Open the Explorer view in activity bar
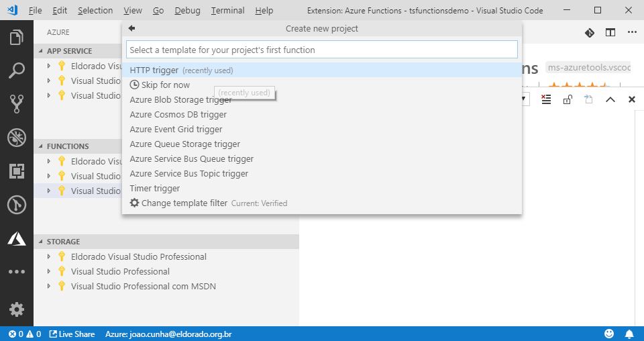The height and width of the screenshot is (341, 644). click(x=16, y=38)
